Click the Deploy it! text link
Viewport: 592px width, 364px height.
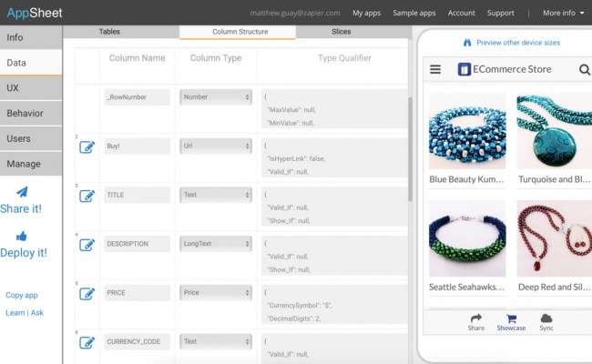click(24, 253)
